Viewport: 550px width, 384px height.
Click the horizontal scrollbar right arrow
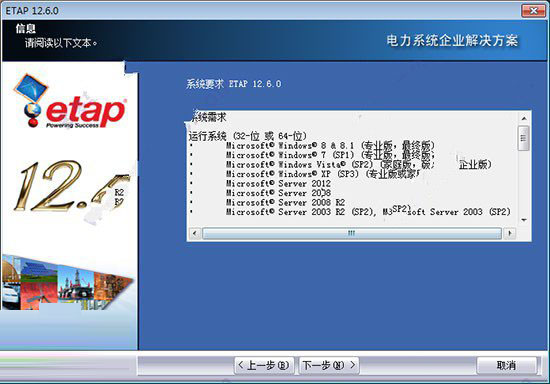point(510,233)
